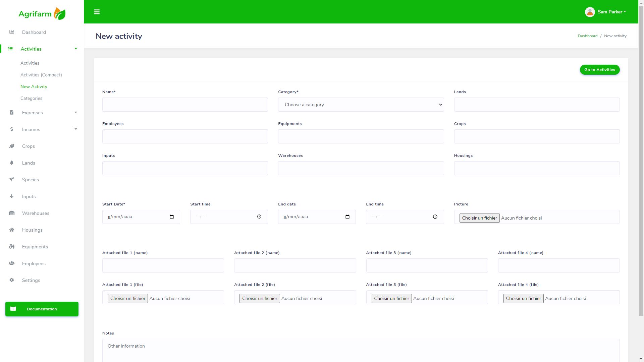The height and width of the screenshot is (362, 644).
Task: Click the Lands tree icon in sidebar
Action: click(12, 163)
